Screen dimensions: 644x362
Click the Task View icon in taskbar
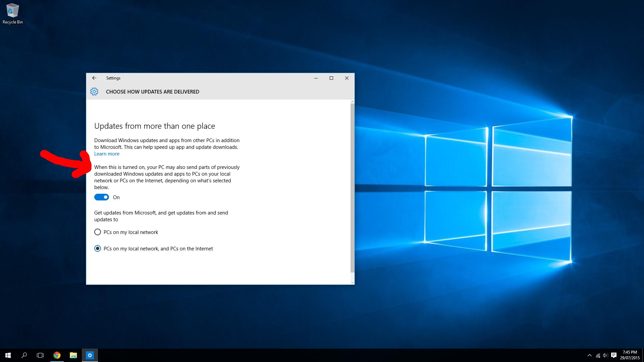pyautogui.click(x=40, y=355)
